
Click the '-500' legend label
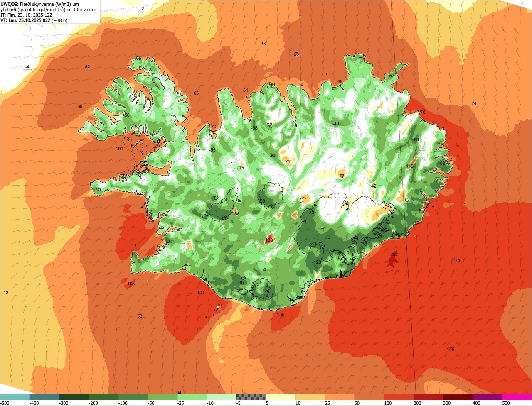pos(5,403)
